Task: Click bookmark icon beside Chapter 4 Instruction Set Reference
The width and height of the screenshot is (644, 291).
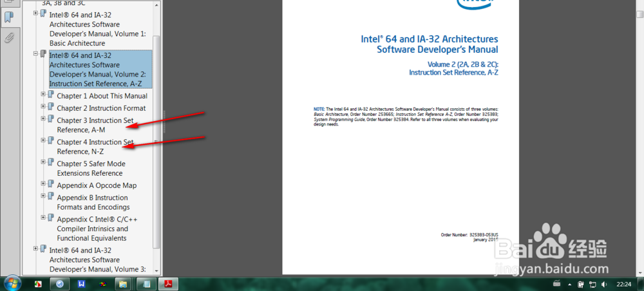Action: point(50,141)
